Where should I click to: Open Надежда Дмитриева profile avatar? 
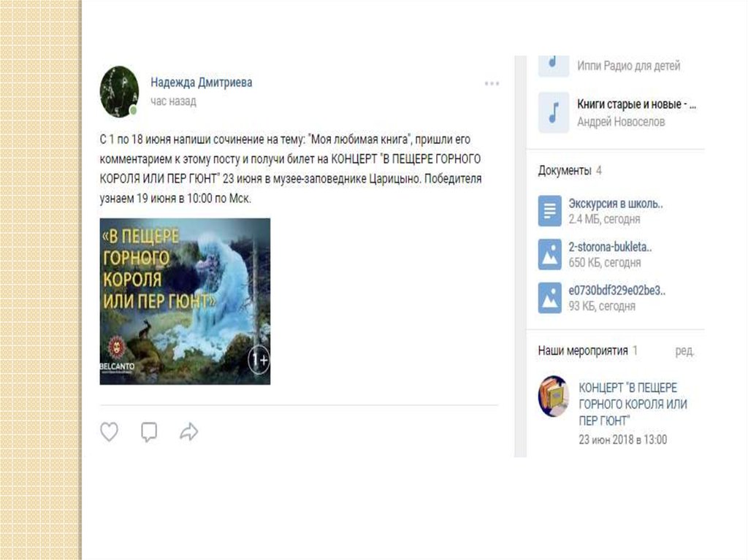[x=119, y=91]
